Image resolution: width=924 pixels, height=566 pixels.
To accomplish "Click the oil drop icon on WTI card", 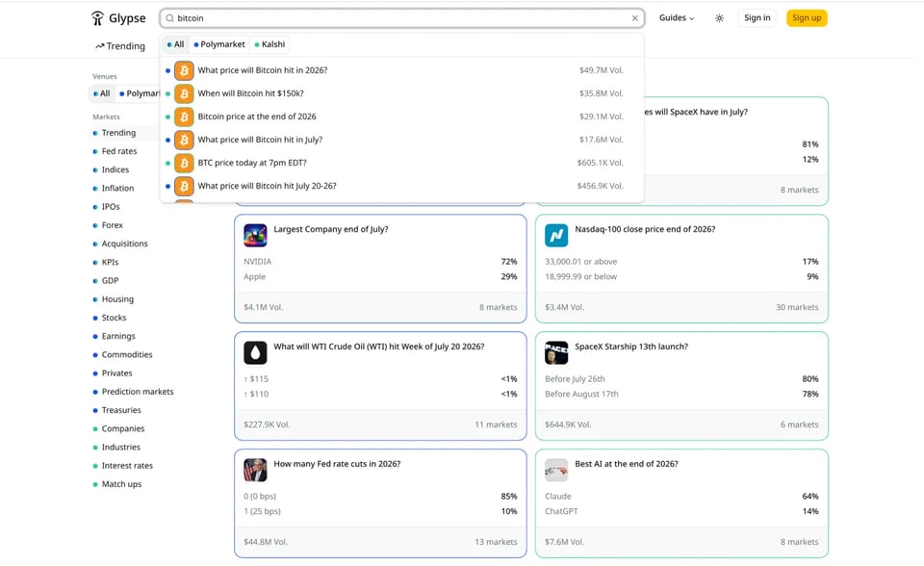I will tap(255, 352).
